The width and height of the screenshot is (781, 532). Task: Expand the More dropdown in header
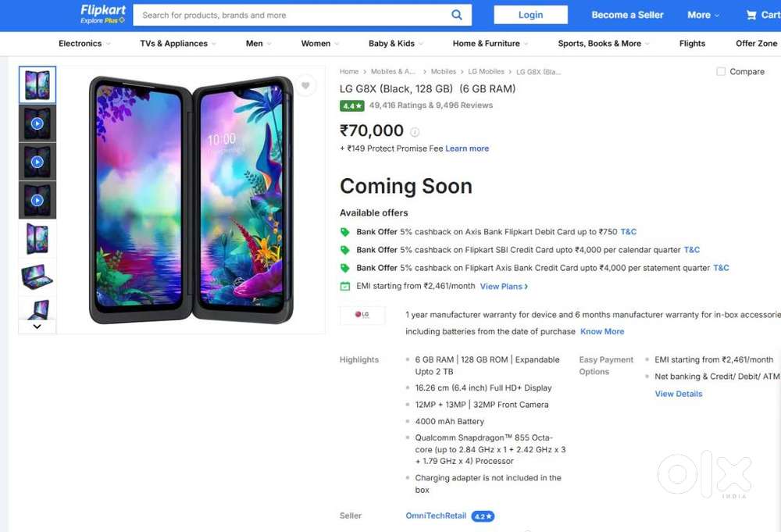pyautogui.click(x=704, y=15)
